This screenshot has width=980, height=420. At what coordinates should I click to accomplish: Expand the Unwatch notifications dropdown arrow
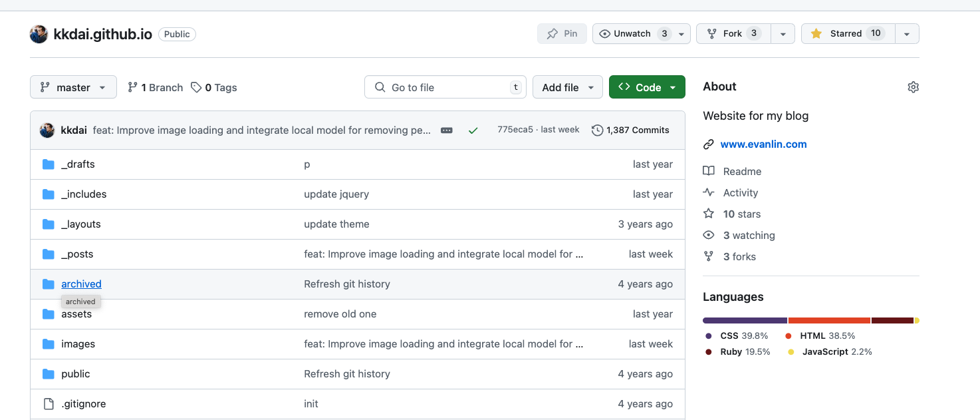[681, 34]
